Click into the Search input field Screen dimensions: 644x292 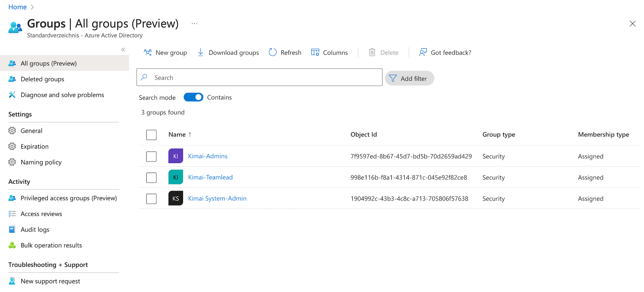coord(259,77)
